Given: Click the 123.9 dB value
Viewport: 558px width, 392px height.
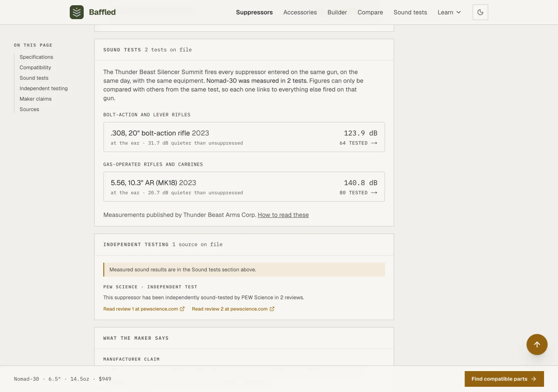Looking at the screenshot, I should point(361,133).
